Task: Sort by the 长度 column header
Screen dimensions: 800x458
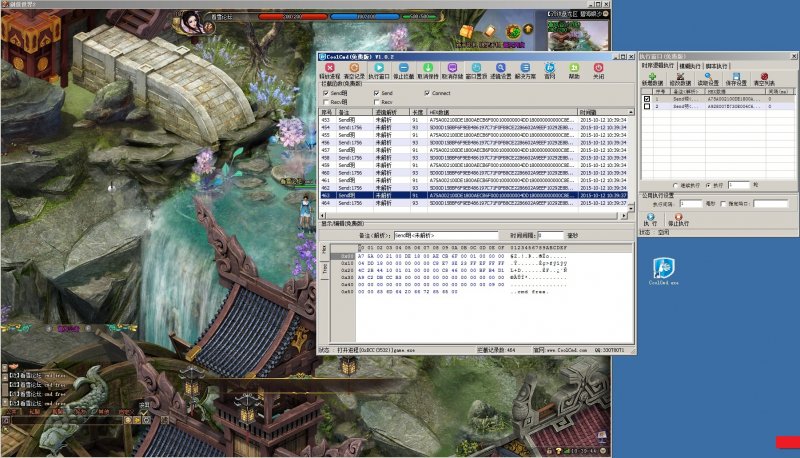Action: (x=418, y=112)
